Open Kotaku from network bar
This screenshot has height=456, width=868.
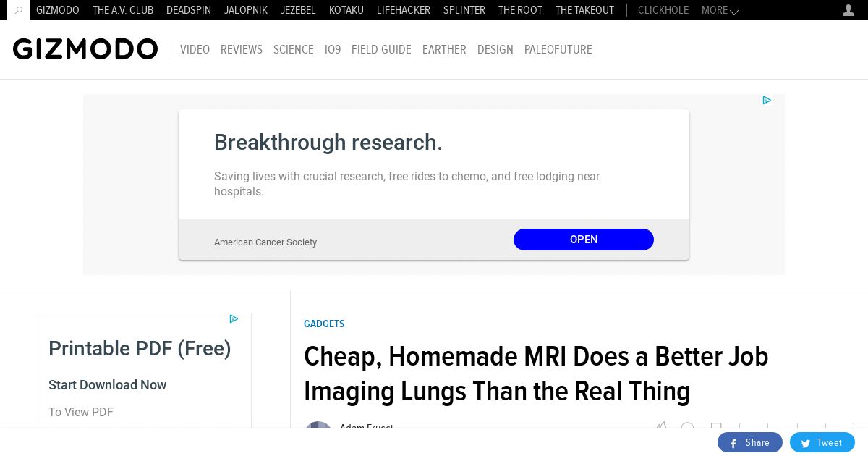point(346,10)
